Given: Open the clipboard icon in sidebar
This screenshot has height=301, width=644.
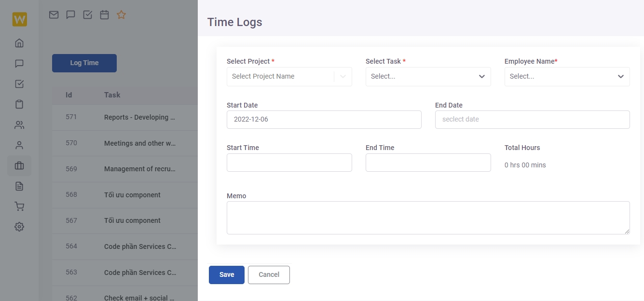Looking at the screenshot, I should [19, 104].
